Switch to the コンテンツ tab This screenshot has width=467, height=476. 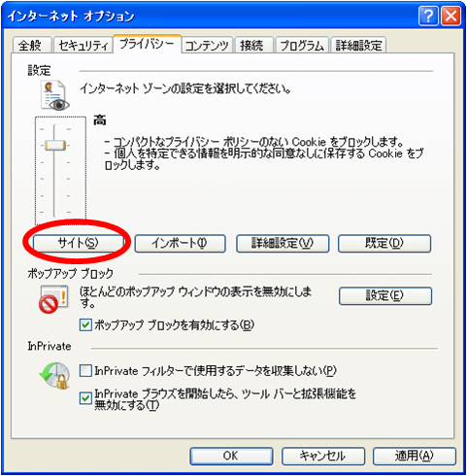click(207, 45)
